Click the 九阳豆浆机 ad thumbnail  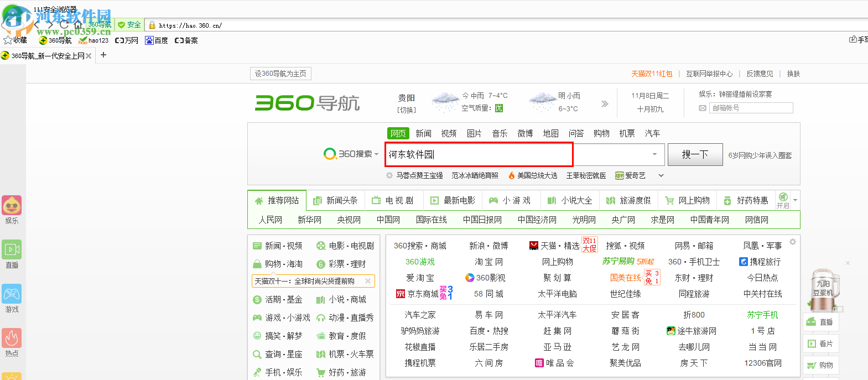(824, 290)
